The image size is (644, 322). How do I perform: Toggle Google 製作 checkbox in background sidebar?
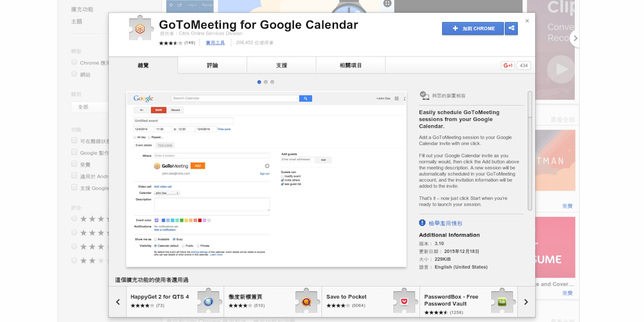click(74, 152)
